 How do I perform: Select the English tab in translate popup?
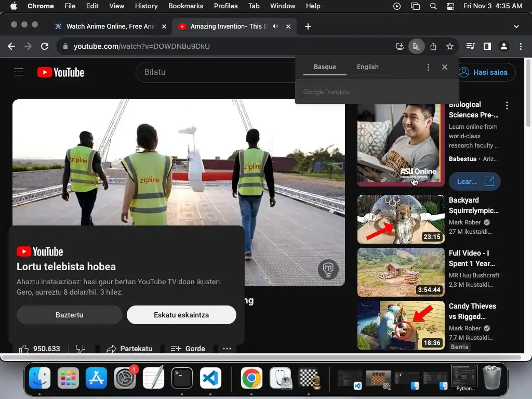(x=367, y=67)
